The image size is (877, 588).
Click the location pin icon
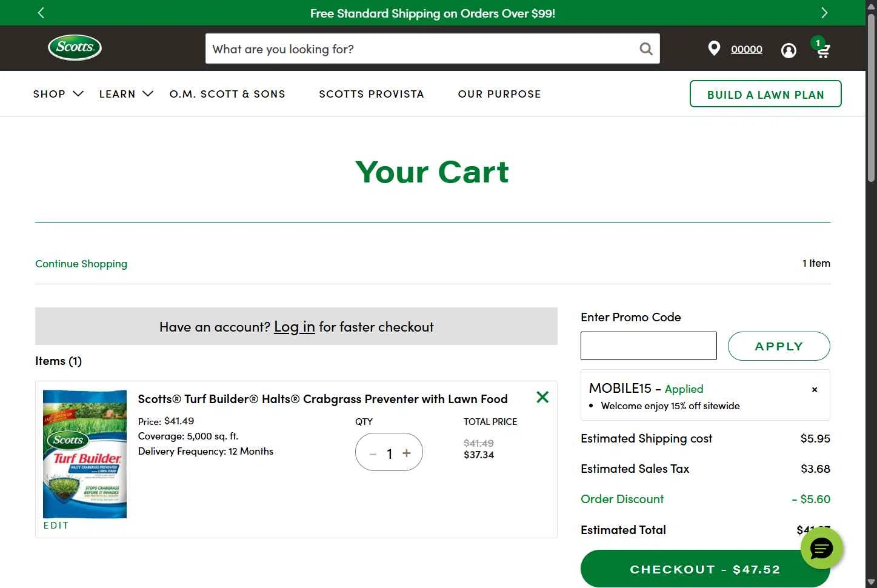[714, 48]
